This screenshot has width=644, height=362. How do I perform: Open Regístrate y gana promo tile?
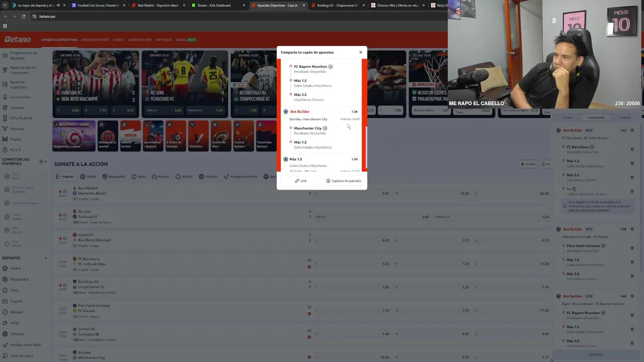[74, 136]
